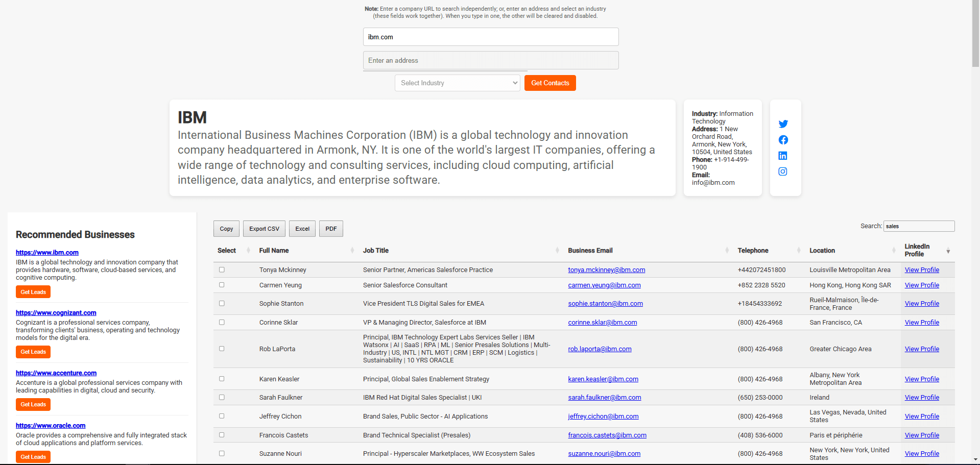Screen dimensions: 980x465
Task: Copy the table with Copy button
Action: [x=226, y=229]
